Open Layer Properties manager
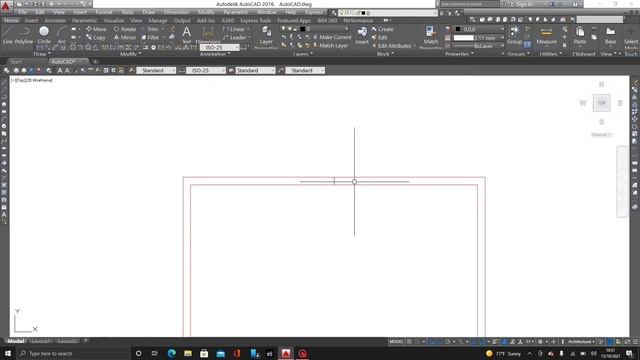640x360 pixels. coord(266,36)
